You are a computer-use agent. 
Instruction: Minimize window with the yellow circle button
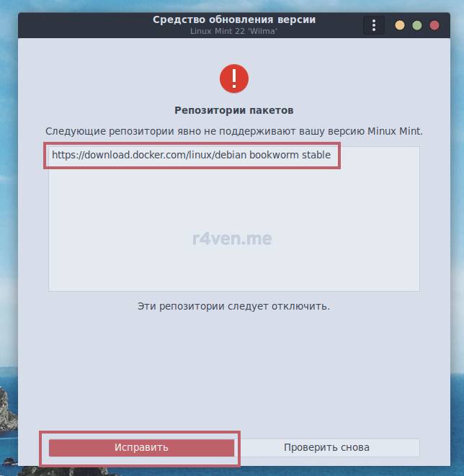pyautogui.click(x=400, y=25)
